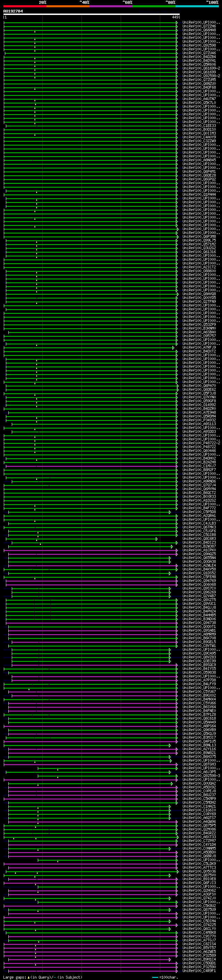Select hit label UniRef100_B4DF68
Screen dimensions: 222x980
tap(199, 88)
